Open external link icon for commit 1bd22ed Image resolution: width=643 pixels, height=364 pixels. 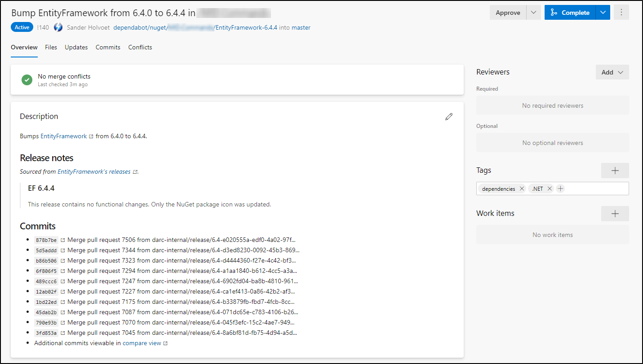pyautogui.click(x=63, y=302)
